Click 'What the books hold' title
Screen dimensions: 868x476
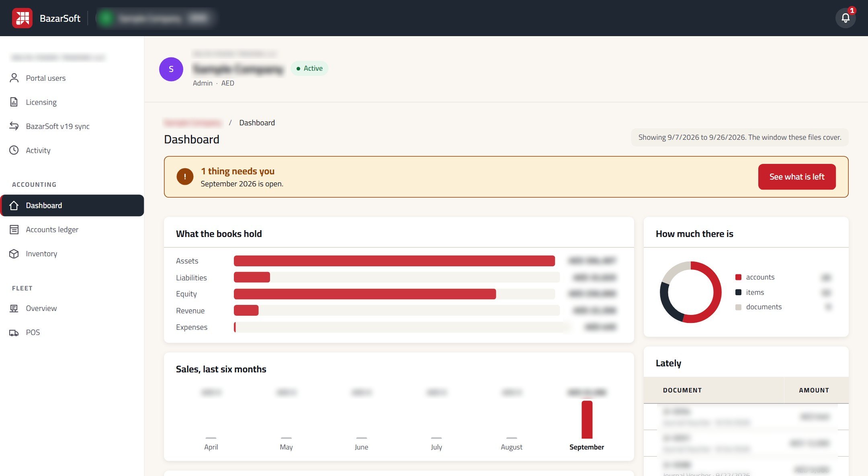pyautogui.click(x=219, y=234)
